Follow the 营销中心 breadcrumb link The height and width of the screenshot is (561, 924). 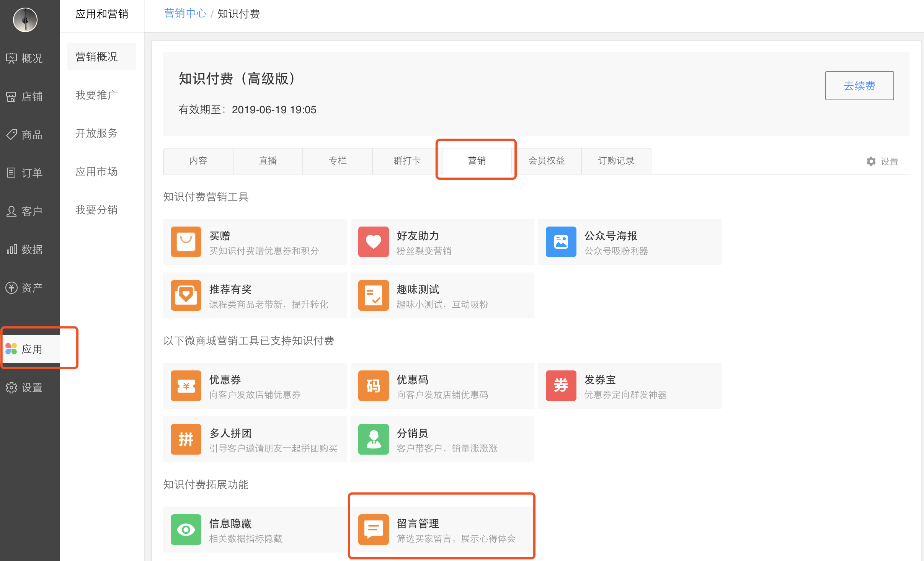pyautogui.click(x=185, y=14)
